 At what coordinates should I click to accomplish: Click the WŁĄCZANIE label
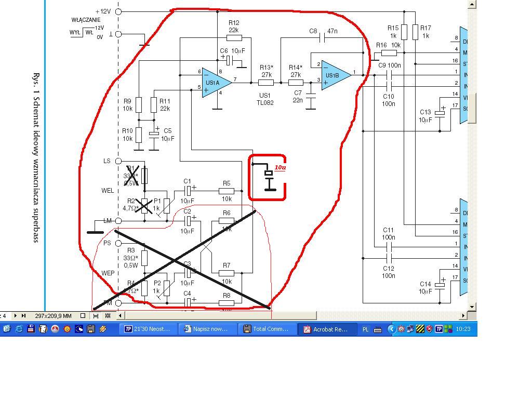pos(86,20)
